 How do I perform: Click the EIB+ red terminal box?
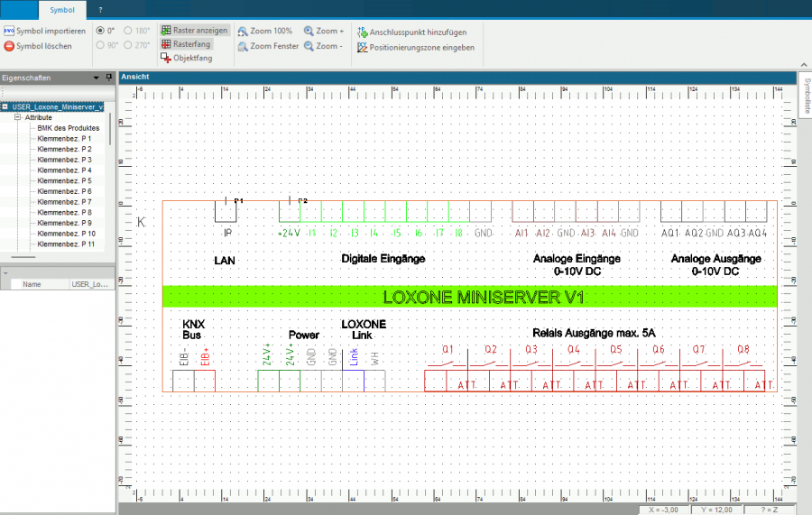click(x=205, y=381)
